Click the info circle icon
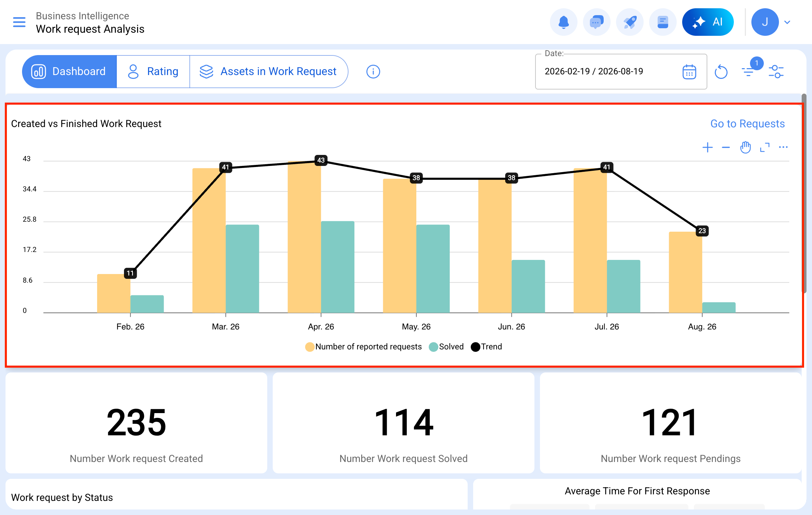Image resolution: width=812 pixels, height=515 pixels. point(373,72)
